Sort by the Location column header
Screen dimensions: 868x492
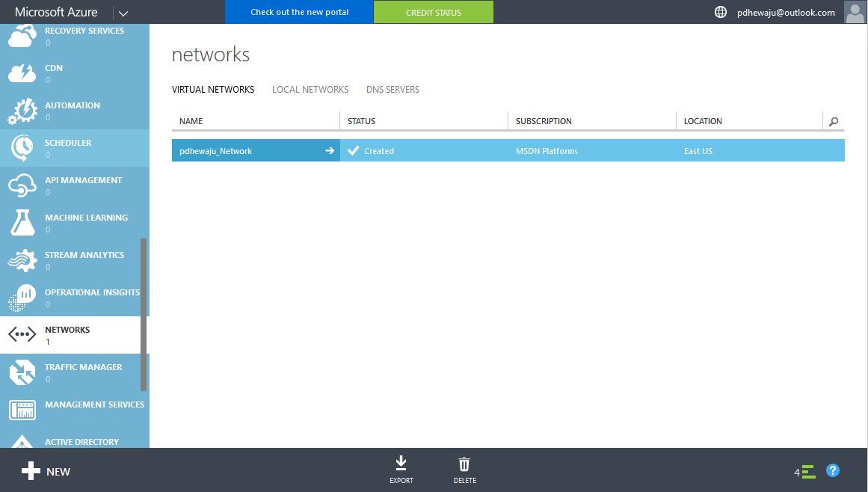pos(703,121)
